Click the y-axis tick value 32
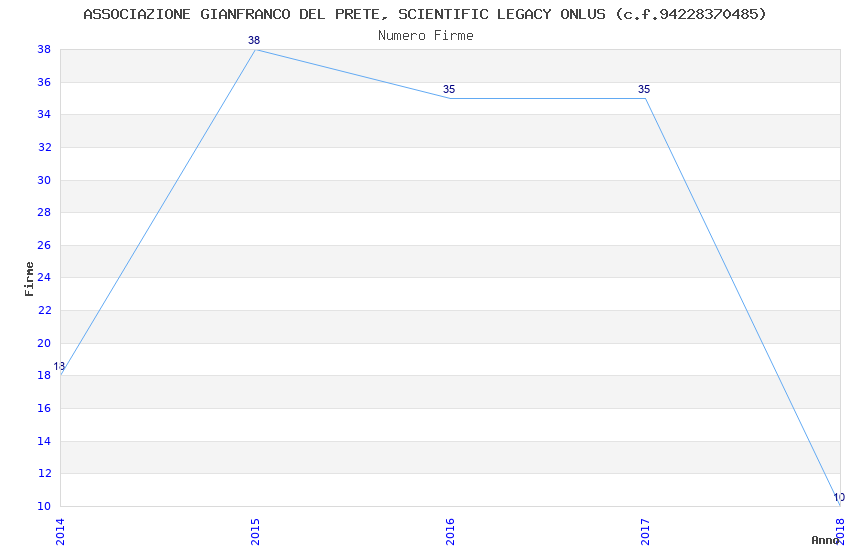850x550 pixels. pyautogui.click(x=44, y=147)
